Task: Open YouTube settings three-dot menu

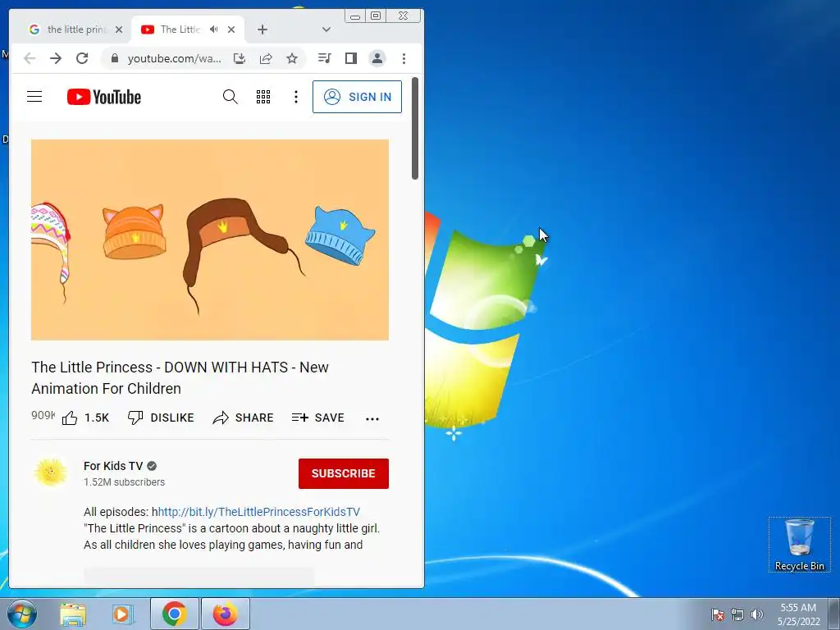Action: tap(295, 97)
